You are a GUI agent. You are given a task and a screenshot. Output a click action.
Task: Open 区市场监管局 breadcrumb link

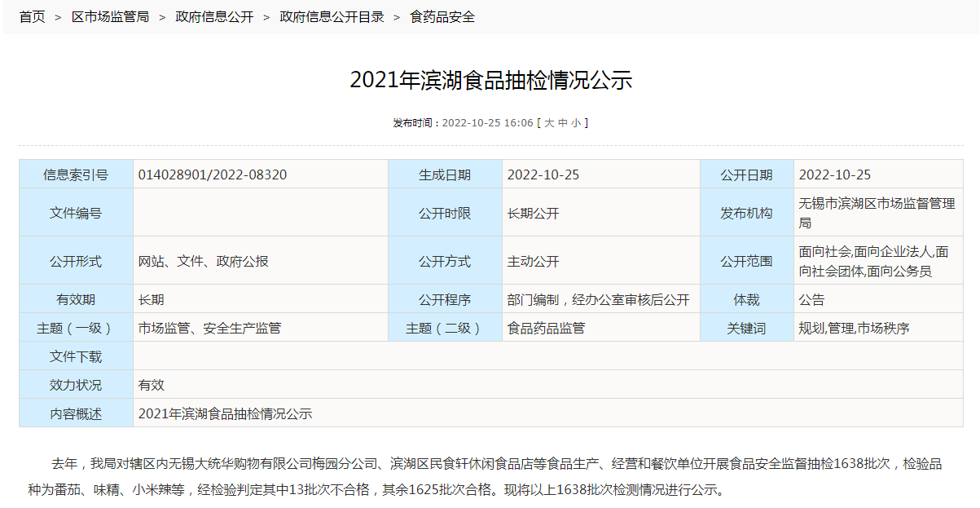pyautogui.click(x=110, y=17)
